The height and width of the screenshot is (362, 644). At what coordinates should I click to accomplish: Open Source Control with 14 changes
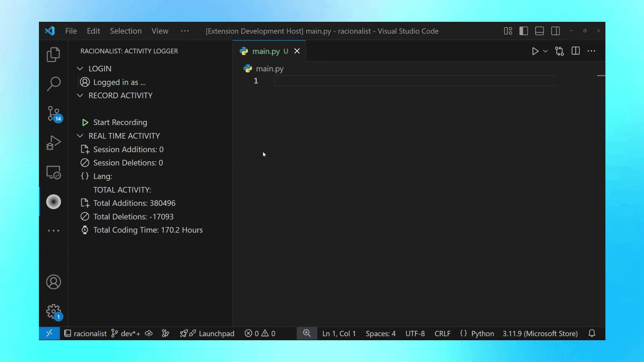click(x=53, y=114)
